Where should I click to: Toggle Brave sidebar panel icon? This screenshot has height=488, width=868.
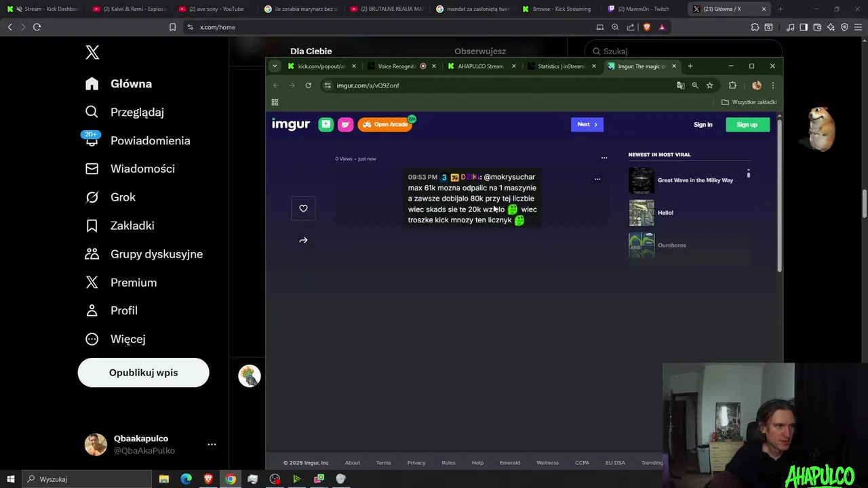click(x=804, y=27)
